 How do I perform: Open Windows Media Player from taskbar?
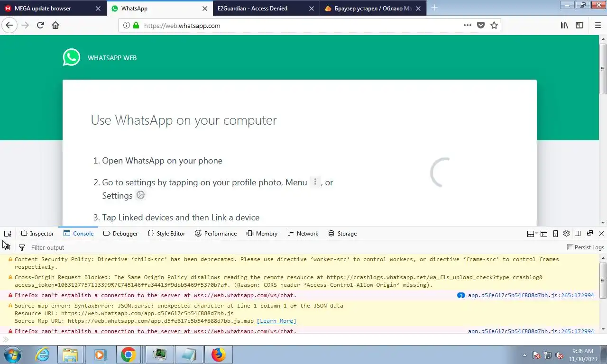(x=100, y=355)
